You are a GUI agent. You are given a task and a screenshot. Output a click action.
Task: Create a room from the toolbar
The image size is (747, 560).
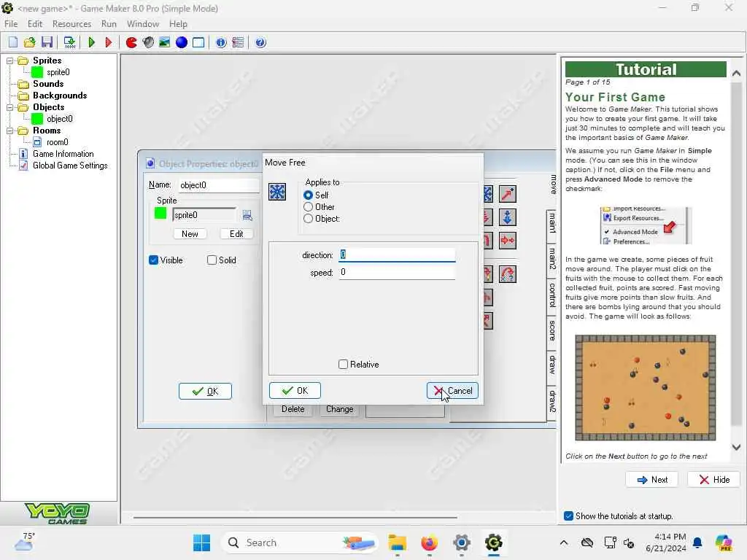198,42
